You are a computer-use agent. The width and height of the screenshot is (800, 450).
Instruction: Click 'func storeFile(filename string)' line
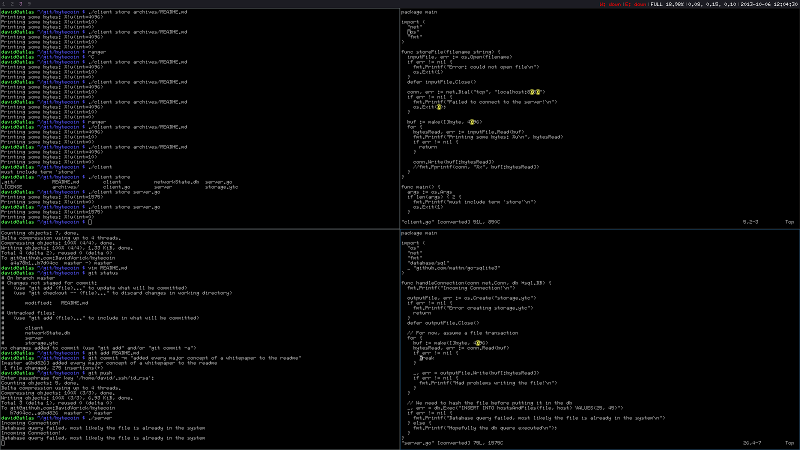click(451, 52)
